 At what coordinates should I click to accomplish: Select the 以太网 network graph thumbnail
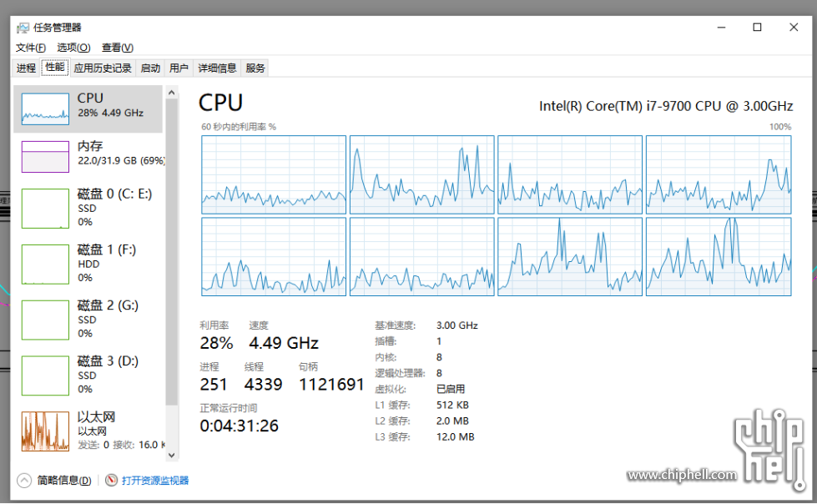click(45, 431)
